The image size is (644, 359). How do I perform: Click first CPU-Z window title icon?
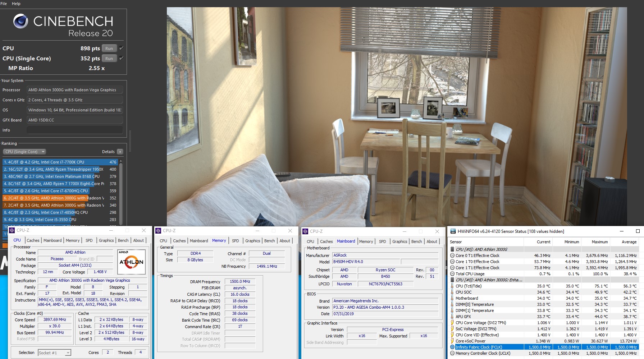(12, 230)
